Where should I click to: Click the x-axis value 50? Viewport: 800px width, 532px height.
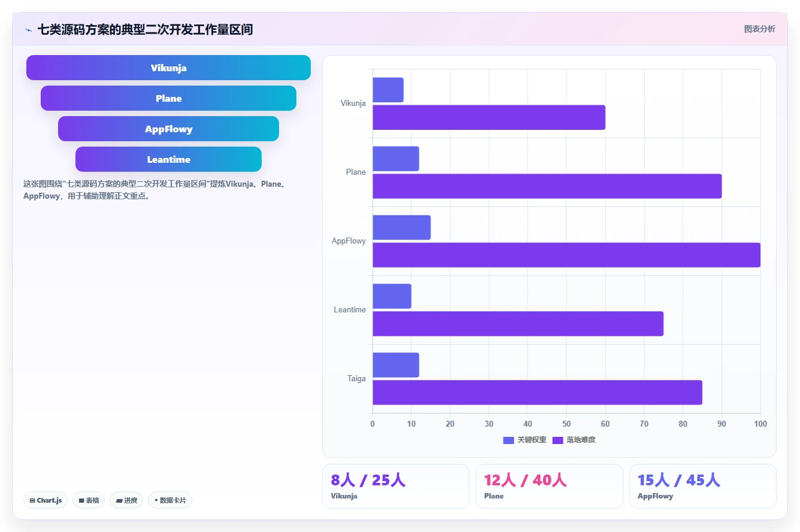coord(566,424)
